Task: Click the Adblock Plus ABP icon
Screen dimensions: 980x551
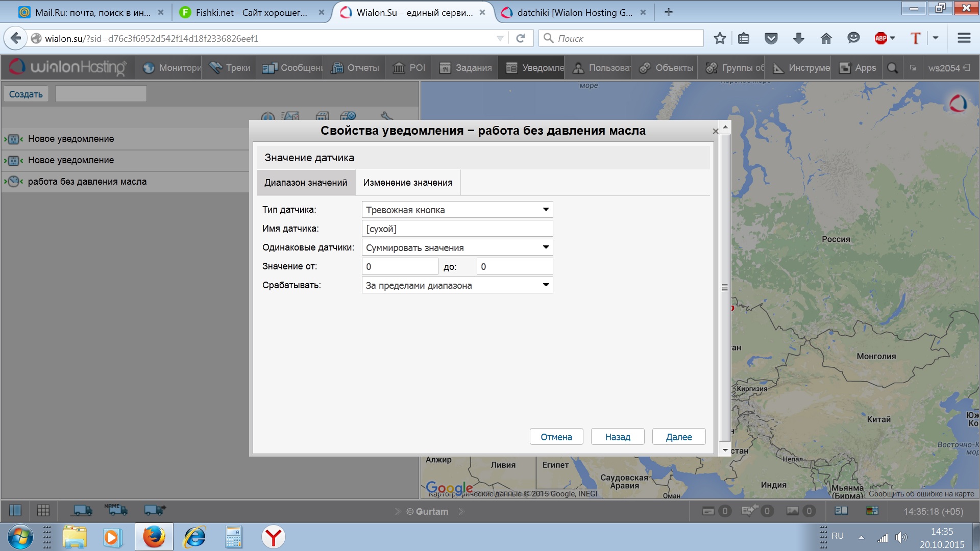Action: (x=881, y=38)
